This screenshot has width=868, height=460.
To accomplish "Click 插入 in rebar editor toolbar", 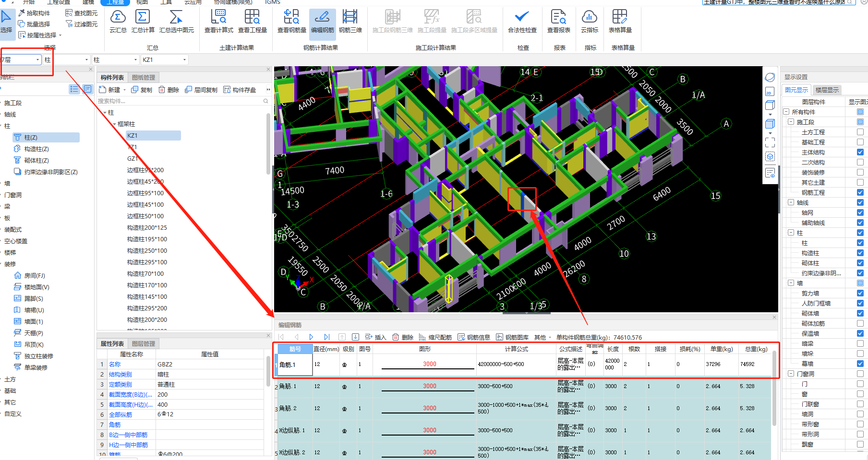I will pos(376,337).
